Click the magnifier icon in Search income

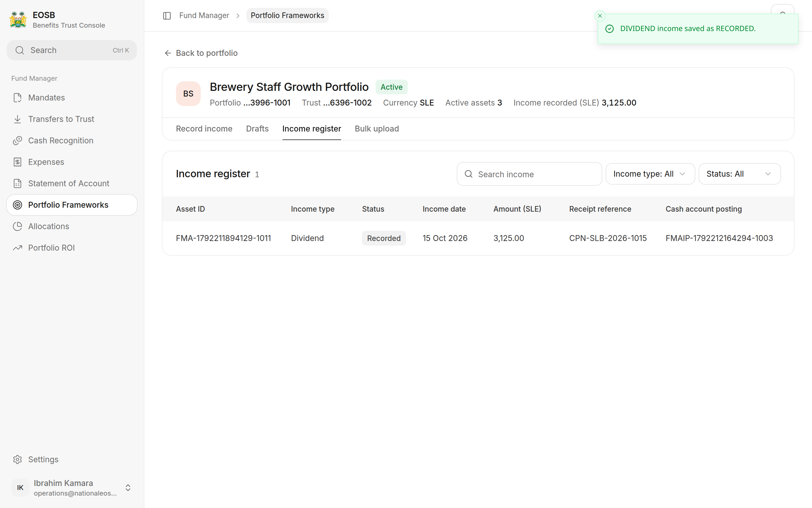coord(468,174)
